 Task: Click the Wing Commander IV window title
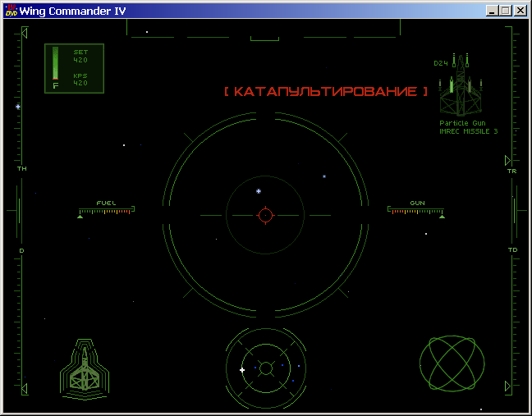(x=72, y=11)
